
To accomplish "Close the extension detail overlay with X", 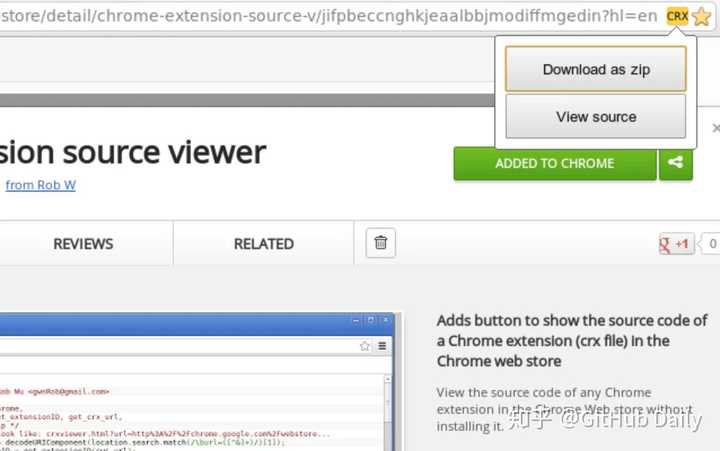I will pyautogui.click(x=716, y=128).
